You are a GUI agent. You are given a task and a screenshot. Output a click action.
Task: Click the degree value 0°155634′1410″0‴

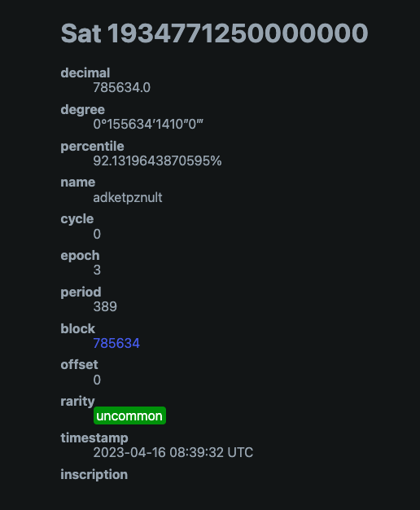[148, 125]
